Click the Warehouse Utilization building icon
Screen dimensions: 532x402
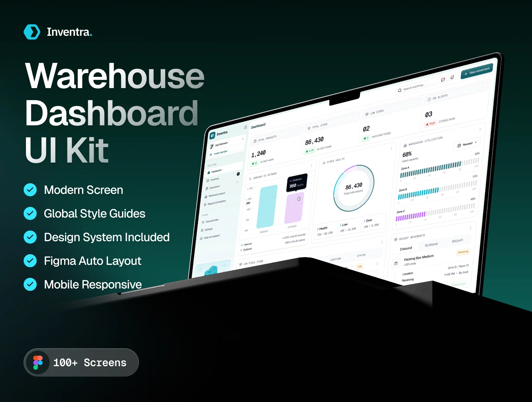coord(405,145)
